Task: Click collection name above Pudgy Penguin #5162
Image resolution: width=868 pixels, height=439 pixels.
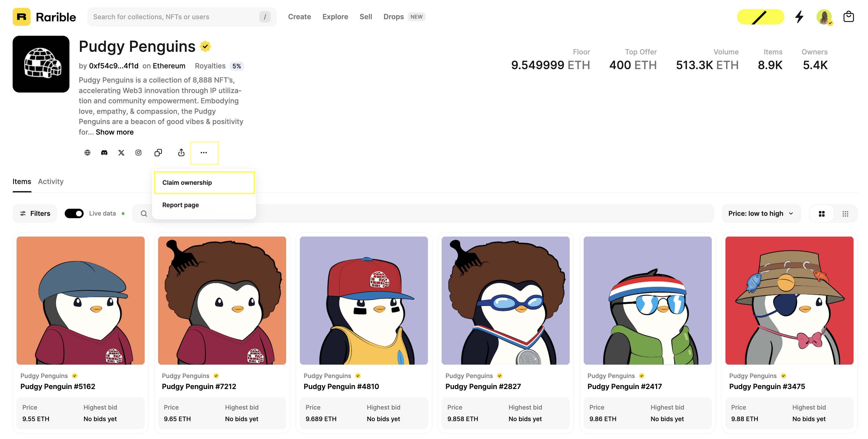Action: point(44,376)
